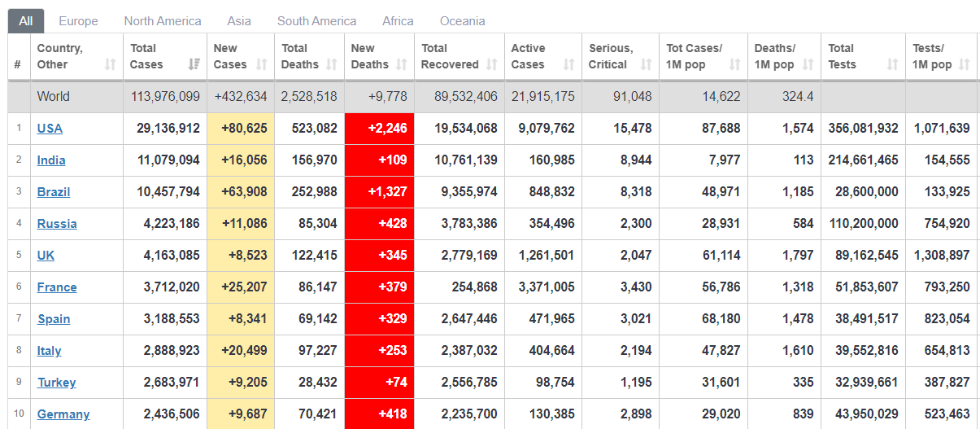Select World total cases 113,976,099

(x=165, y=97)
